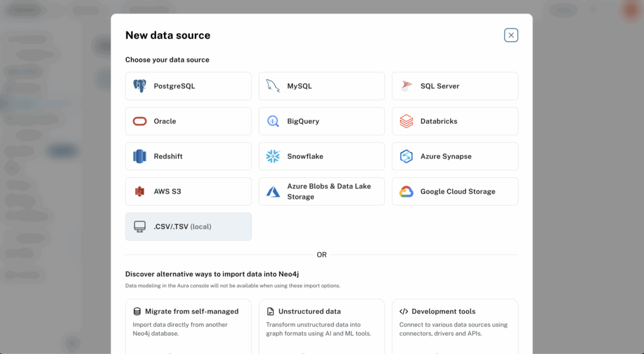Click the BigQuery magnifier icon
The image size is (644, 354).
(273, 121)
